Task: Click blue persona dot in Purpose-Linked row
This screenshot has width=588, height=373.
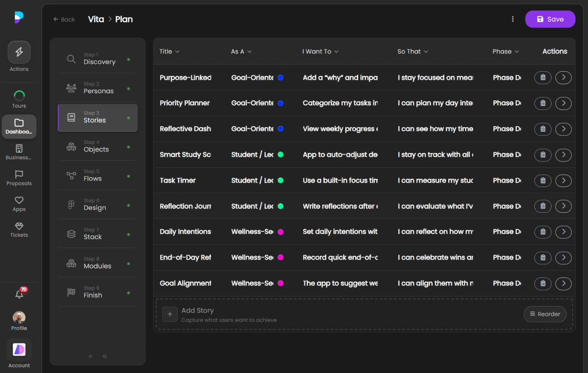Action: [x=281, y=77]
